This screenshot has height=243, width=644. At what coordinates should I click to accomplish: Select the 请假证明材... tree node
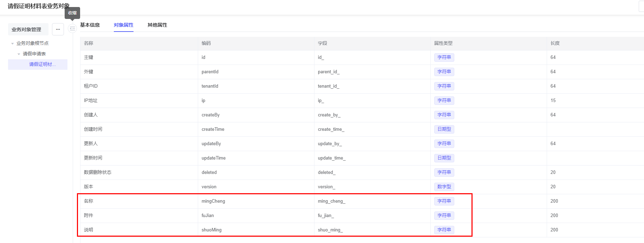42,65
